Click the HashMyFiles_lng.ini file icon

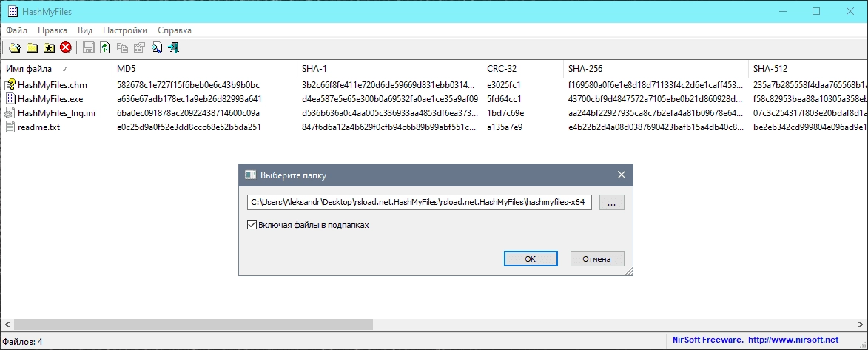(x=10, y=113)
